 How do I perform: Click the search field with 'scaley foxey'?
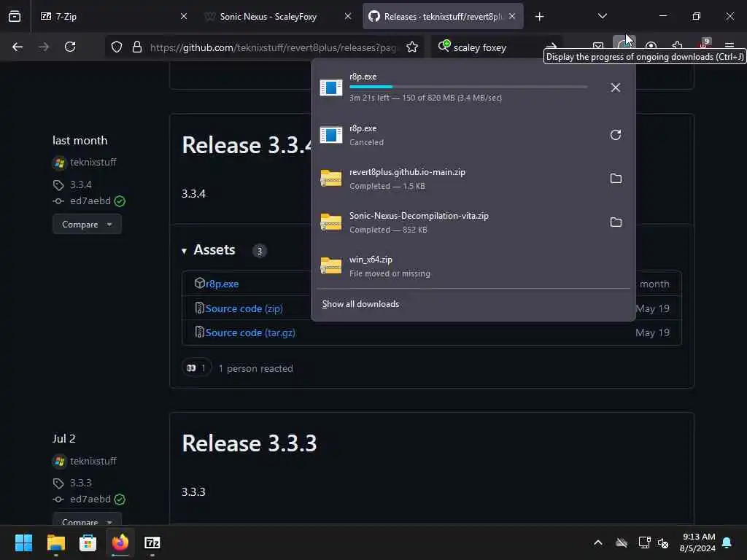pyautogui.click(x=480, y=47)
